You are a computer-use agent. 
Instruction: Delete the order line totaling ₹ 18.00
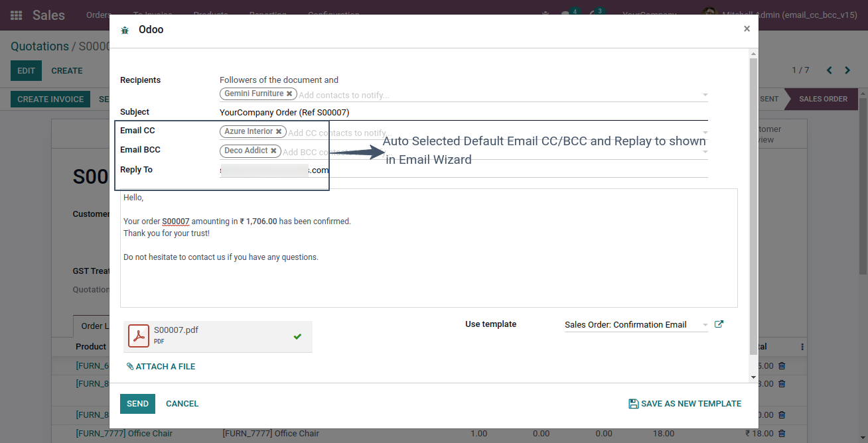click(782, 434)
